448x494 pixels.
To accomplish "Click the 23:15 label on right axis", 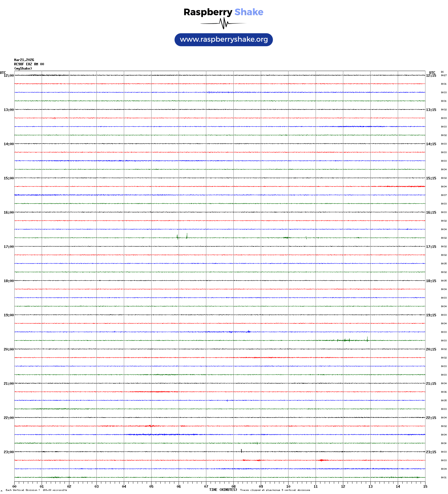I will click(431, 452).
